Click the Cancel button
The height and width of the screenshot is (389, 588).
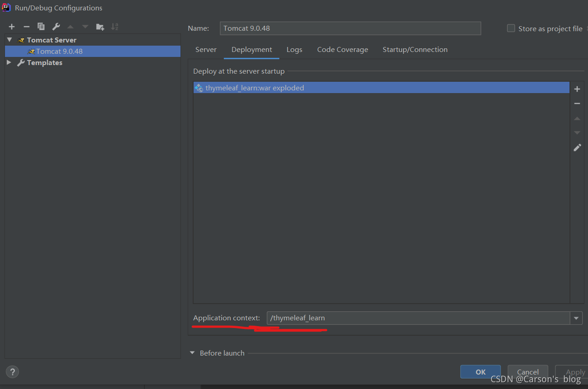pos(528,372)
